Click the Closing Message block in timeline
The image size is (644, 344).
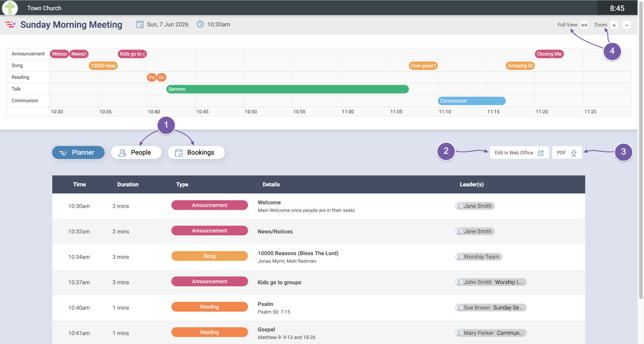tap(549, 54)
